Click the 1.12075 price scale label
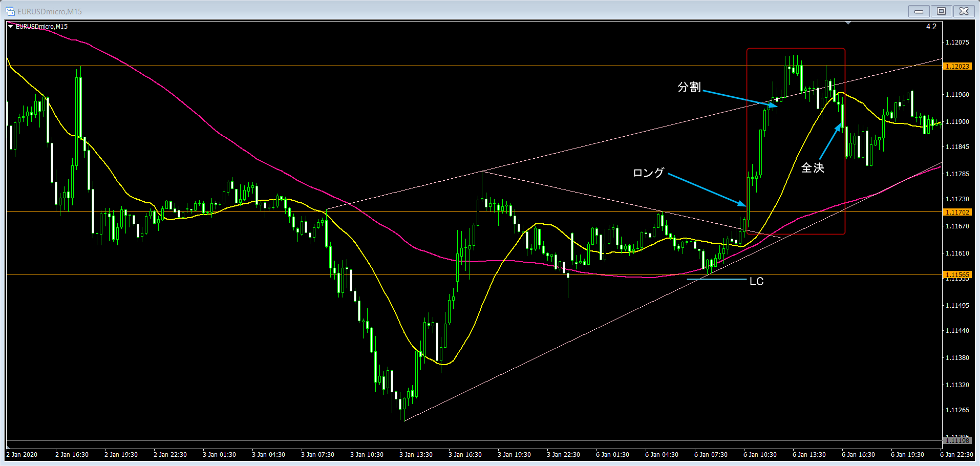 coord(957,42)
